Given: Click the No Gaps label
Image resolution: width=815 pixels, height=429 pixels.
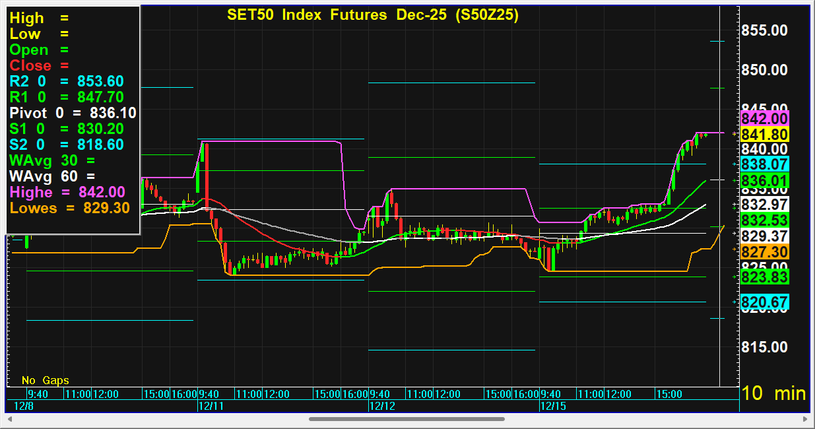Looking at the screenshot, I should coord(43,380).
